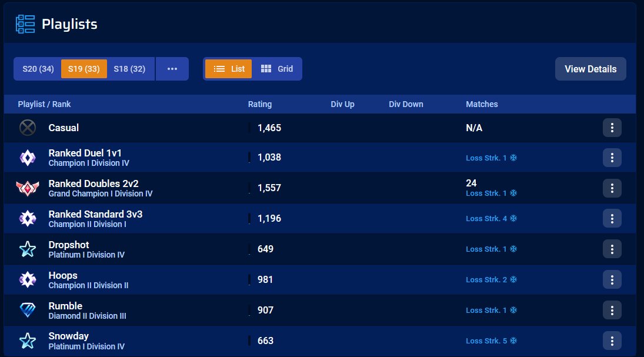Click snowflake icon in Ranked Doubles 2v2 row

pyautogui.click(x=513, y=193)
